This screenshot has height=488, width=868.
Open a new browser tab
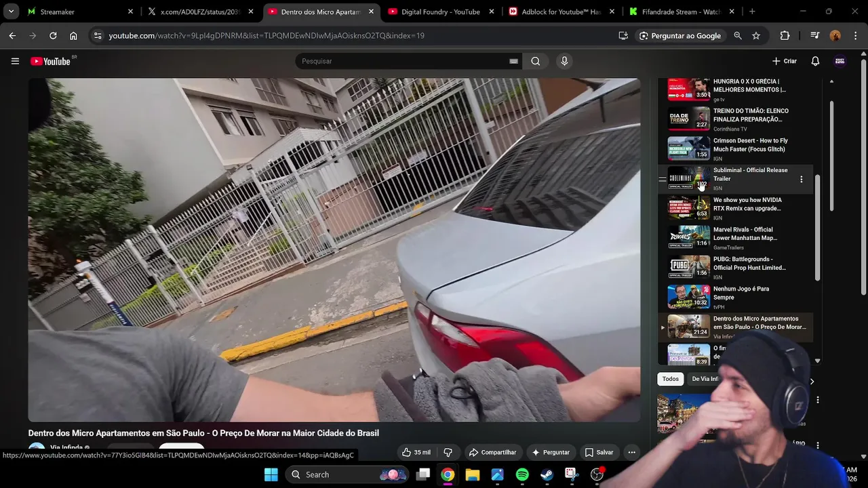coord(752,12)
